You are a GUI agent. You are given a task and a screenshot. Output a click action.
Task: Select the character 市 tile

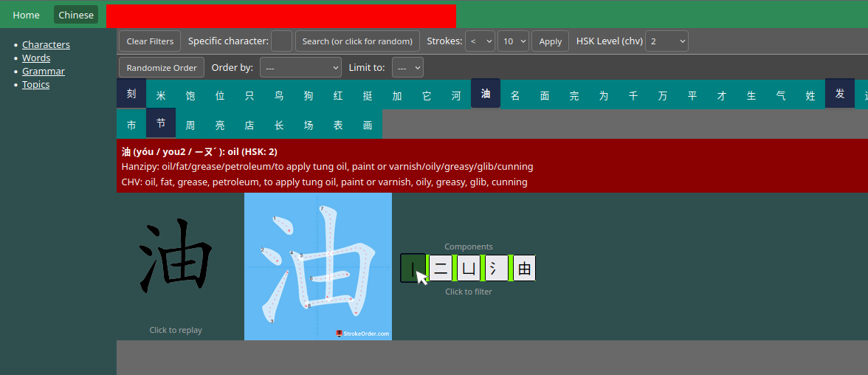click(131, 125)
